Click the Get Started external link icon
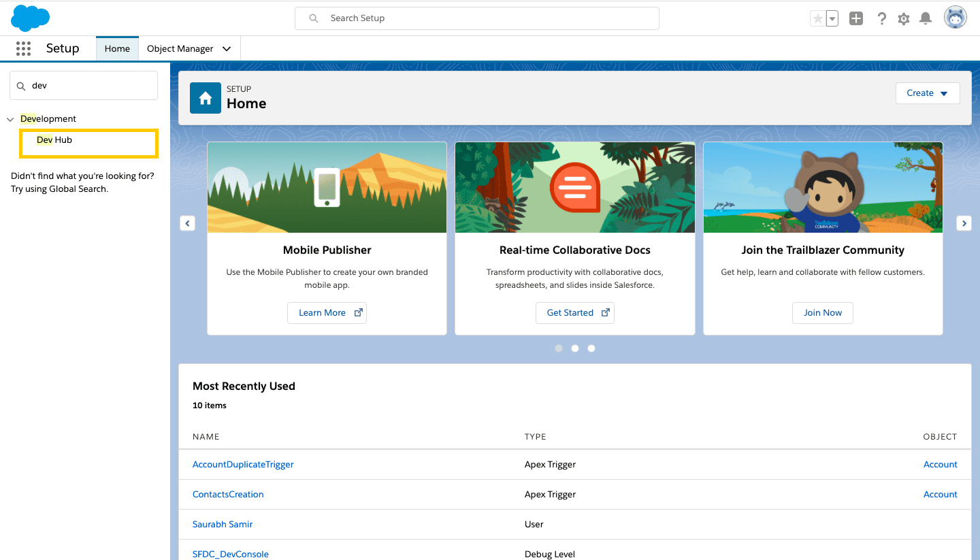The width and height of the screenshot is (980, 560). point(605,312)
